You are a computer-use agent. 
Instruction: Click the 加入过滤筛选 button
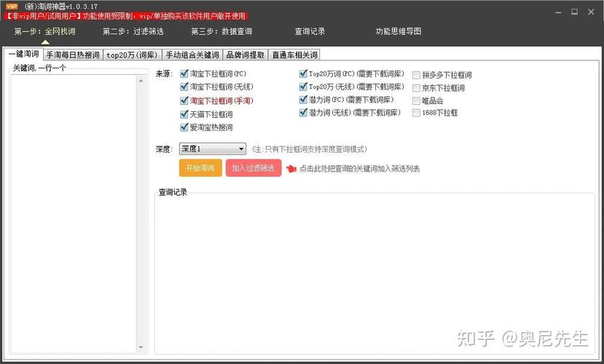[x=254, y=168]
